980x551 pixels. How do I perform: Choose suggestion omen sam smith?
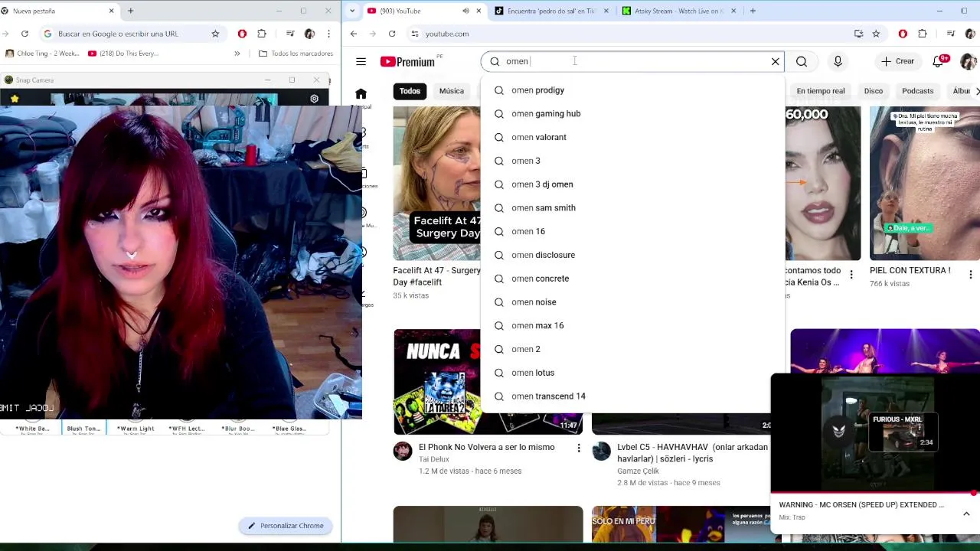tap(632, 208)
